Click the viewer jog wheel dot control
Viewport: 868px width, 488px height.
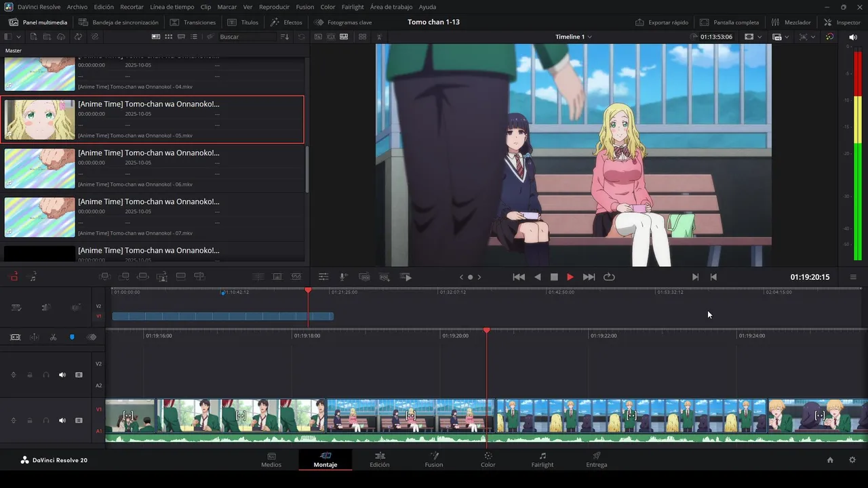[470, 277]
